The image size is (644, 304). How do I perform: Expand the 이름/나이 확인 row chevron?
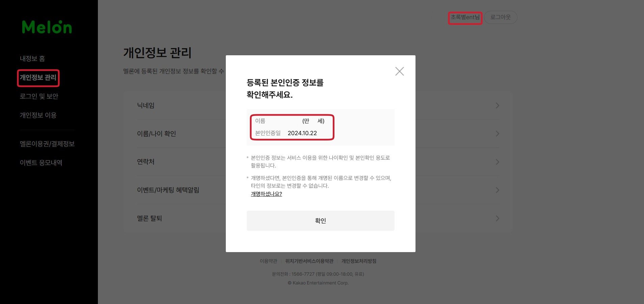point(497,134)
